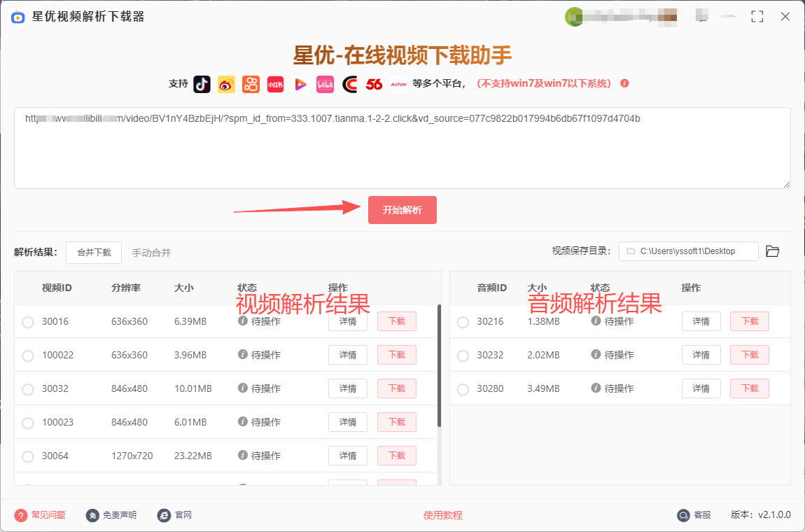
Task: Open 详情 details for video 100022
Action: (x=348, y=355)
